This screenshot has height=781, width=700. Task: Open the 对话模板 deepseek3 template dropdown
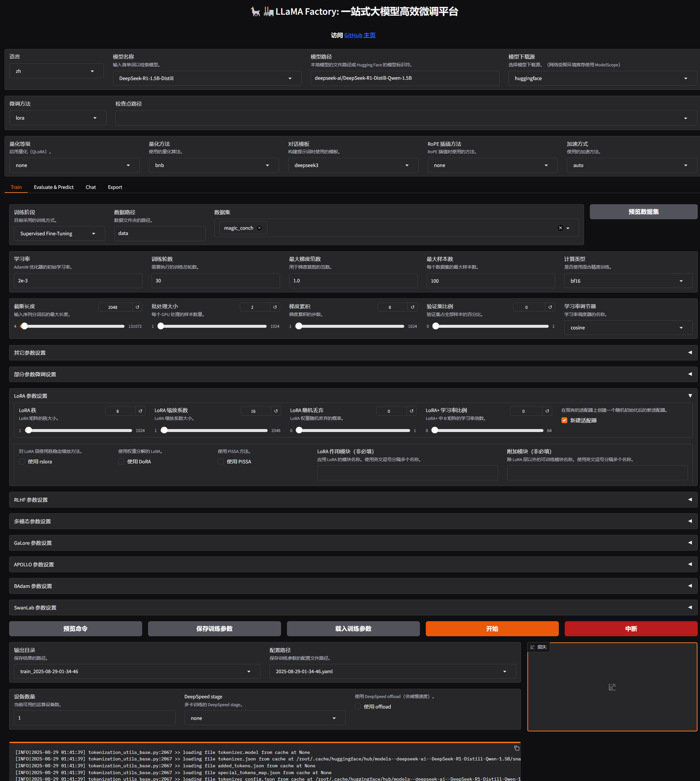(x=353, y=165)
